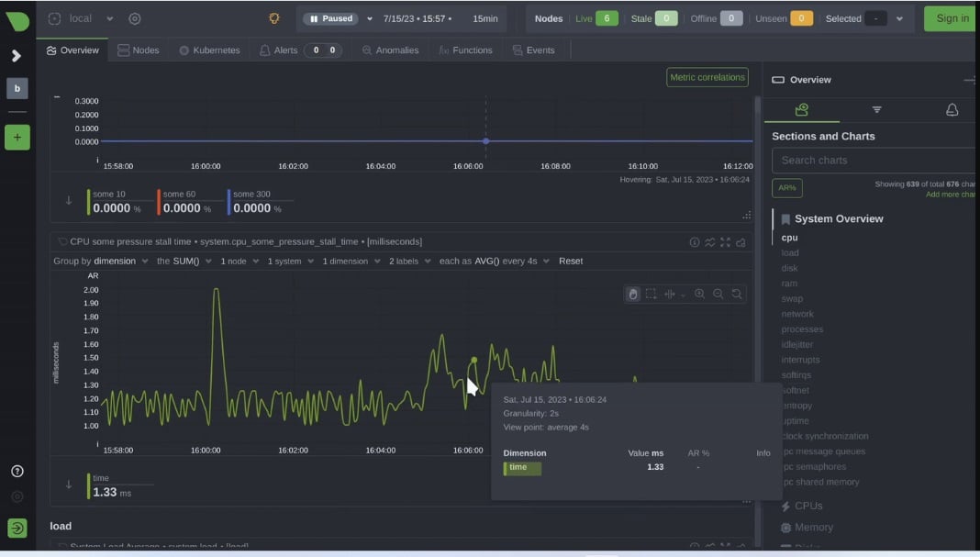Open the help question mark icon
Viewport: 980px width, 557px height.
pyautogui.click(x=17, y=472)
